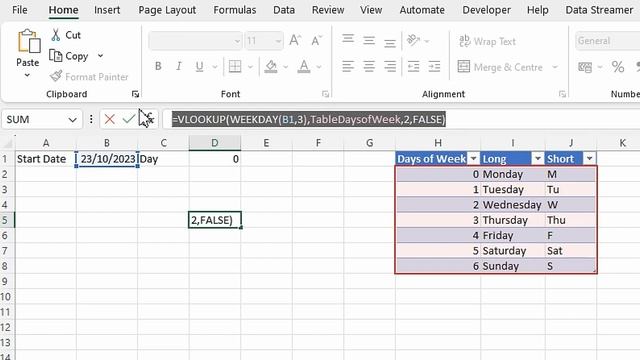Switch to the Formulas tab

(235, 10)
